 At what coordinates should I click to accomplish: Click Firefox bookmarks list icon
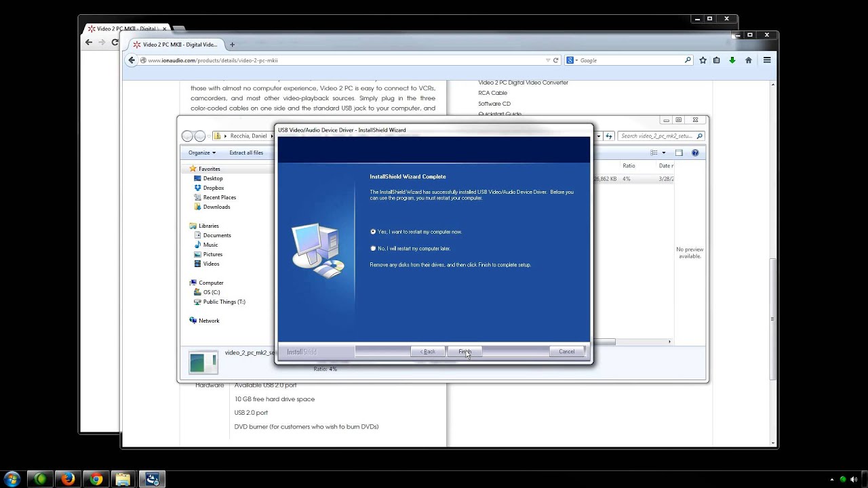[717, 60]
